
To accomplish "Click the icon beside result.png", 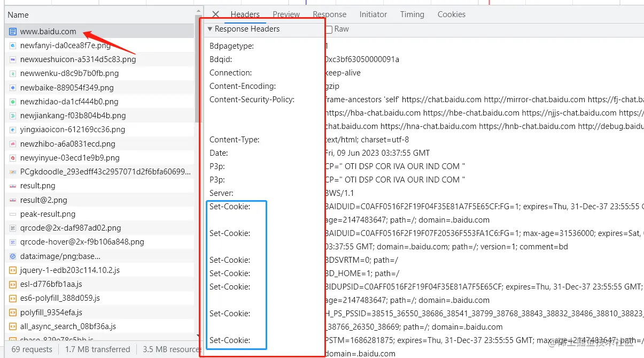I will coord(13,186).
